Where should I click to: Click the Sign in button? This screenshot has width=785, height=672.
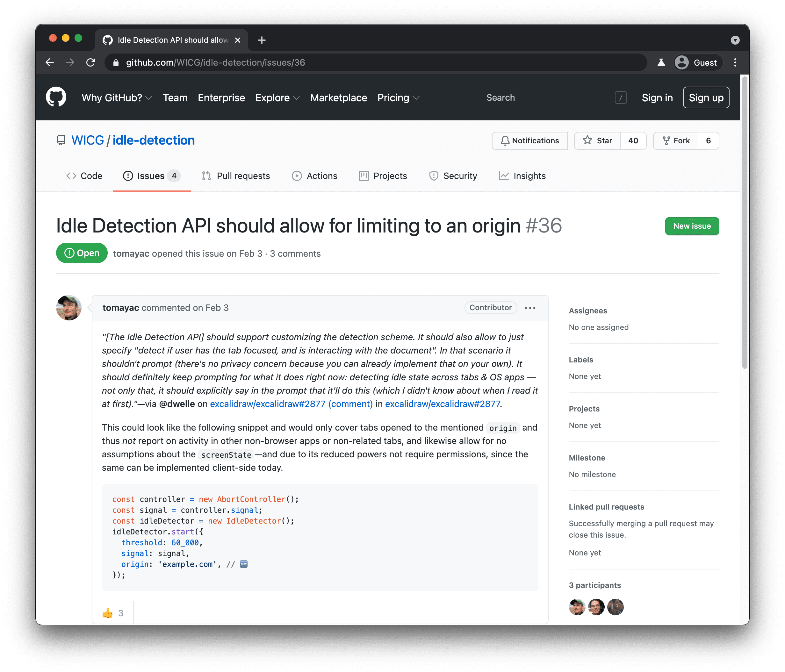(655, 97)
